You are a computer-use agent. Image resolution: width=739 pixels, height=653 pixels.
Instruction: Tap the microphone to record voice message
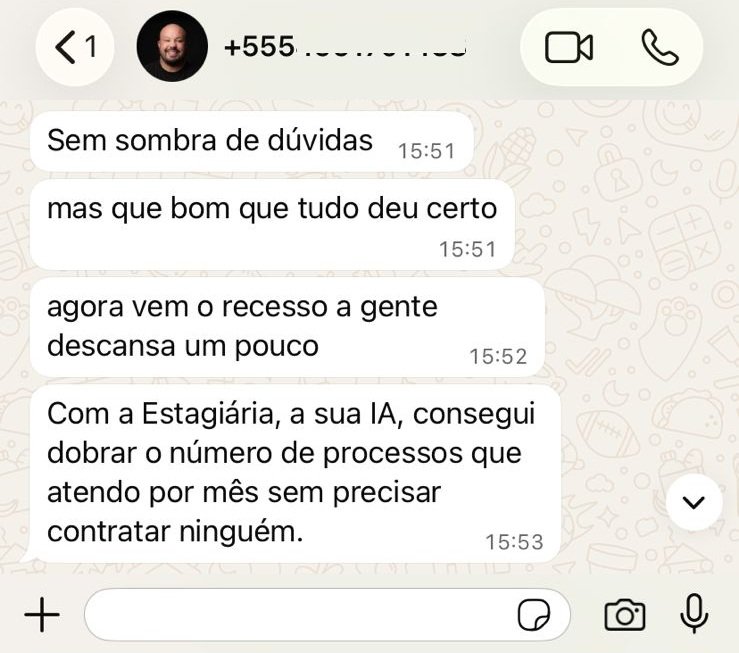(694, 613)
